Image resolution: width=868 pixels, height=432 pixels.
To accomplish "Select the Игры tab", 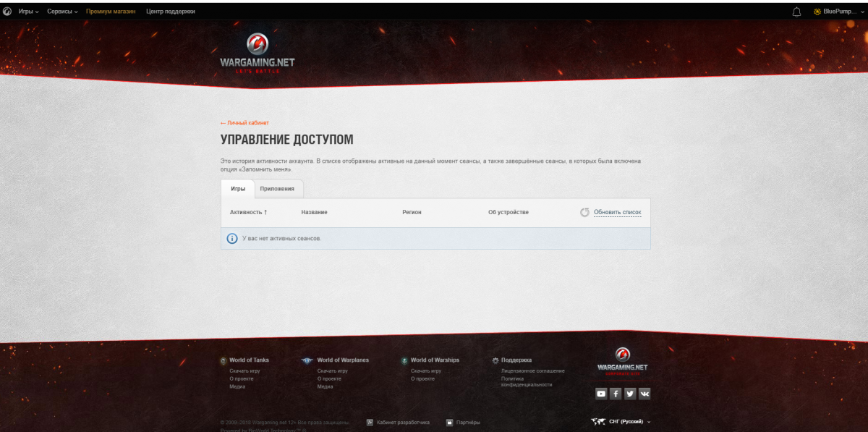I will click(x=238, y=189).
